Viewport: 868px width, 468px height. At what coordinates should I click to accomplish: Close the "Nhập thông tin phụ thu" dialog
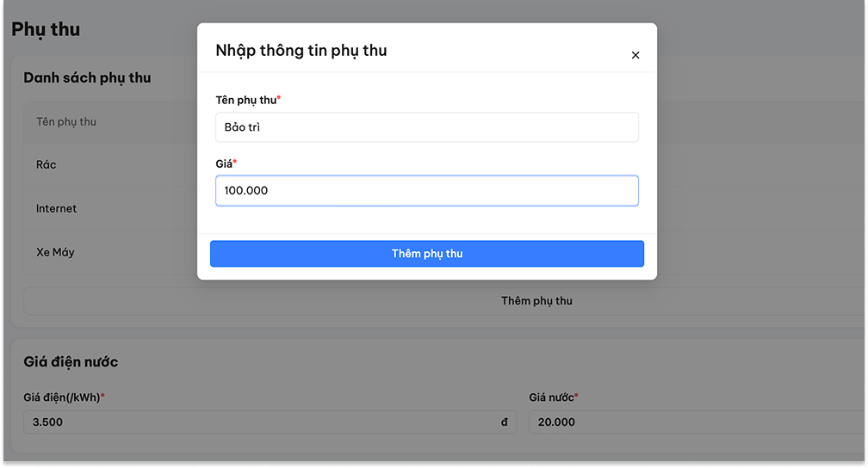[x=635, y=55]
